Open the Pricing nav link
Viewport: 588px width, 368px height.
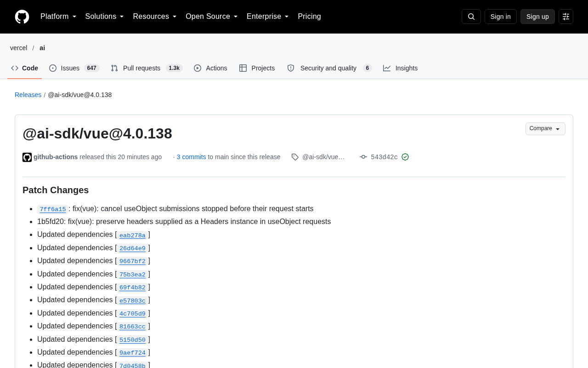(x=309, y=17)
